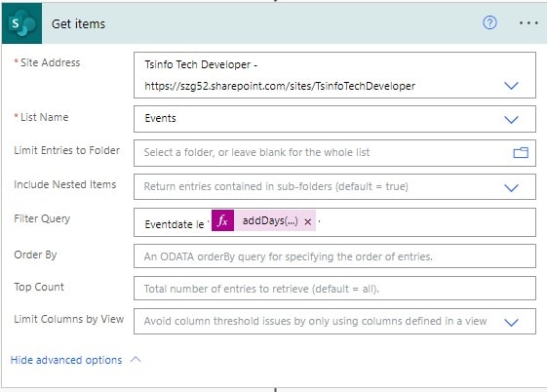Remove the addDays expression token
Screen dimensions: 547x392
308,221
